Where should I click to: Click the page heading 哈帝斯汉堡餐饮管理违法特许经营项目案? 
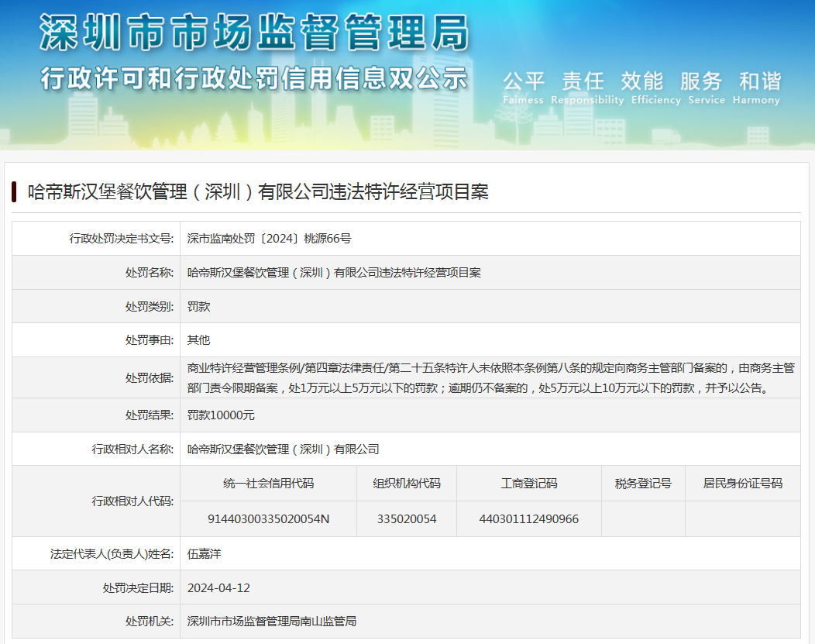258,191
